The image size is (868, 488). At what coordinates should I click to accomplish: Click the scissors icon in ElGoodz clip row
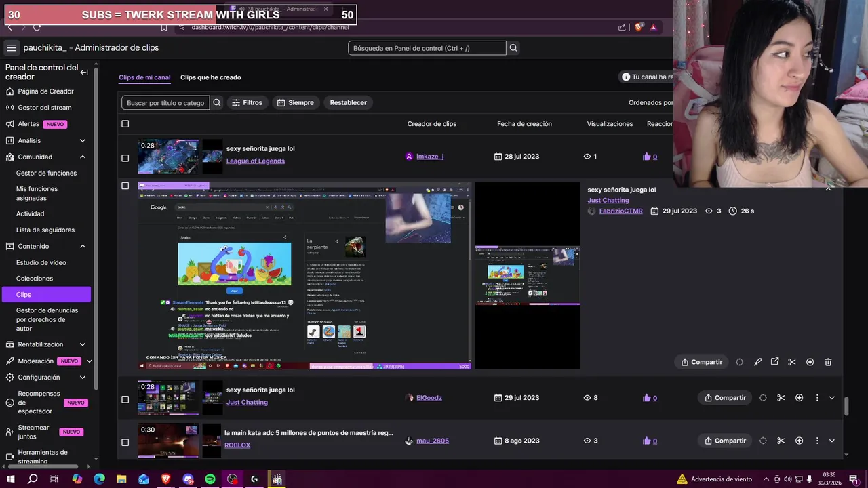tap(781, 398)
